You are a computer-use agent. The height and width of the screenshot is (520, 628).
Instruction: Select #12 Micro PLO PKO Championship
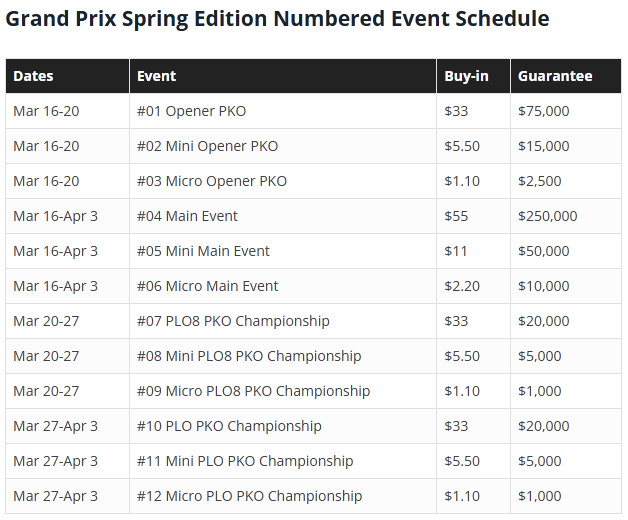250,496
